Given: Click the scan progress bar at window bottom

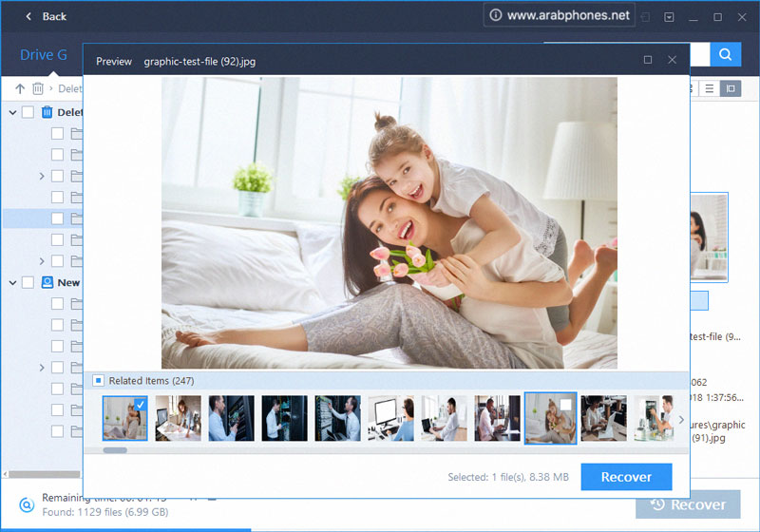Looking at the screenshot, I should pos(125,530).
